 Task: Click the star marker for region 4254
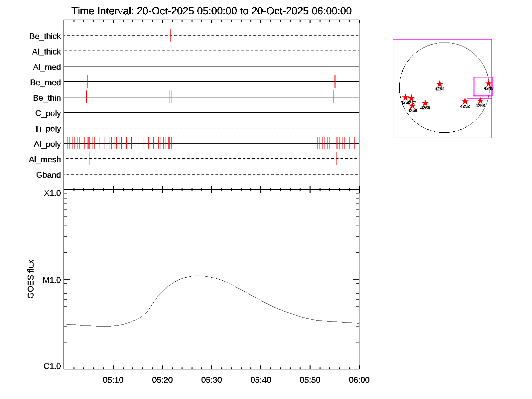point(440,84)
